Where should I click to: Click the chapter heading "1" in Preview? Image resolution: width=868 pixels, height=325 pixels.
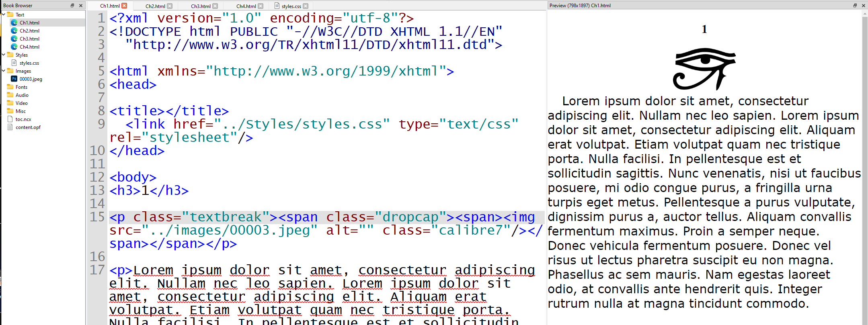[x=704, y=29]
